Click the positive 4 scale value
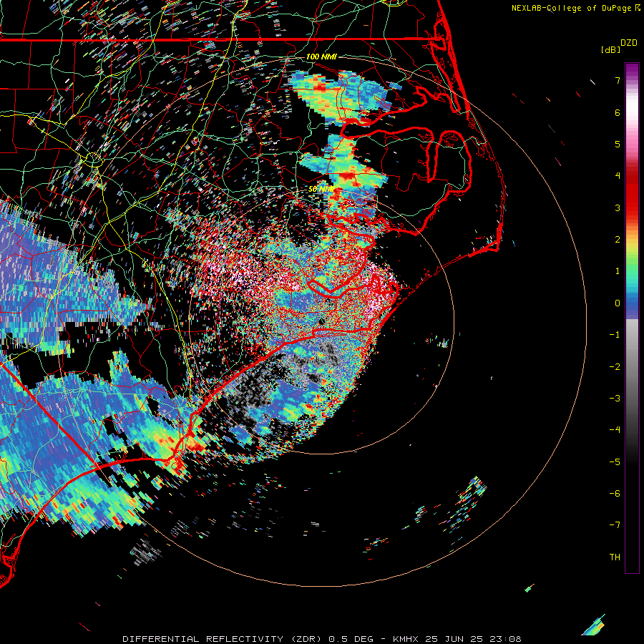This screenshot has width=644, height=644. 618,176
